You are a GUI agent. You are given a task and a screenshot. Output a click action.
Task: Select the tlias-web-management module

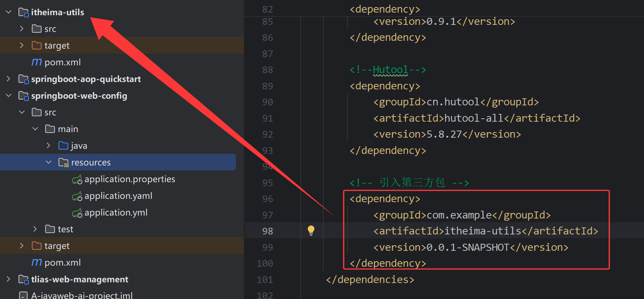pos(80,279)
